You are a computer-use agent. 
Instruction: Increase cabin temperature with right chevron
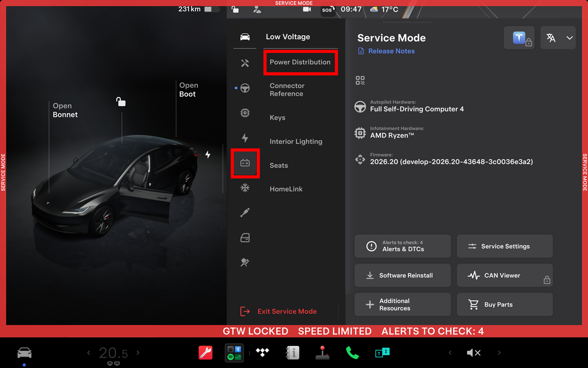click(138, 353)
